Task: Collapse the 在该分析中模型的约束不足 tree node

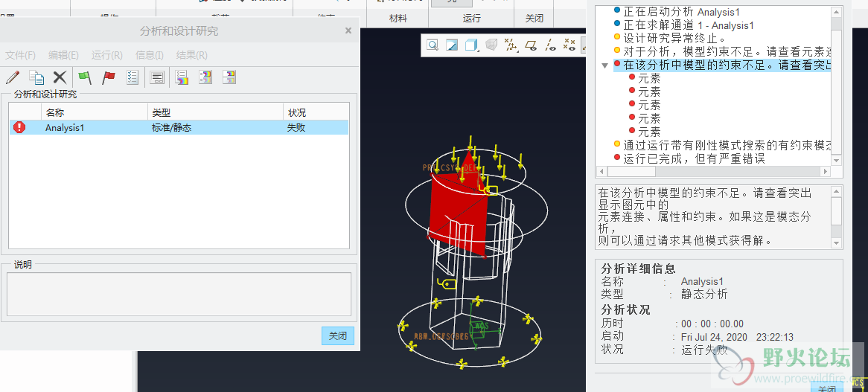Action: point(605,65)
